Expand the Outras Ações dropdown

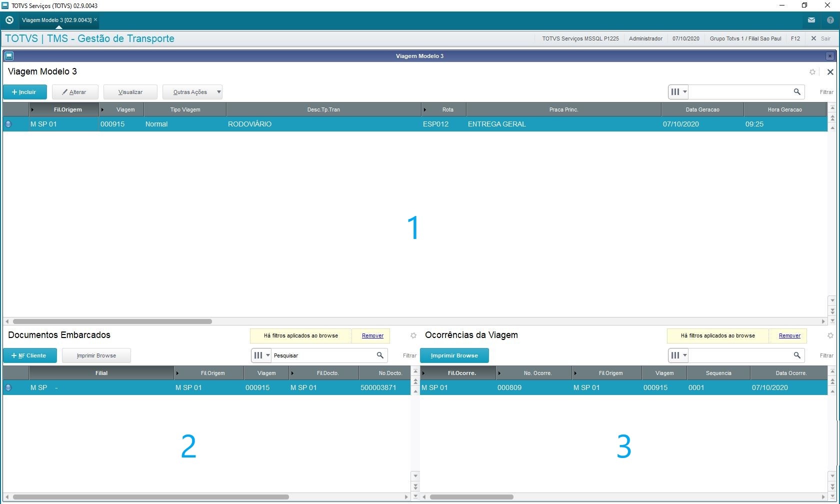(218, 92)
